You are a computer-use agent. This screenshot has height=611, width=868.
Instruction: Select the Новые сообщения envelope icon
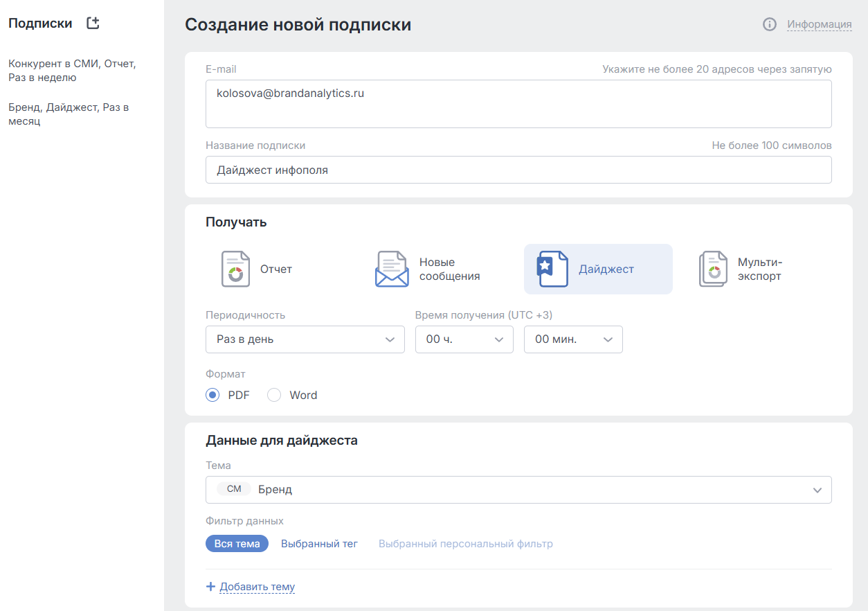392,269
